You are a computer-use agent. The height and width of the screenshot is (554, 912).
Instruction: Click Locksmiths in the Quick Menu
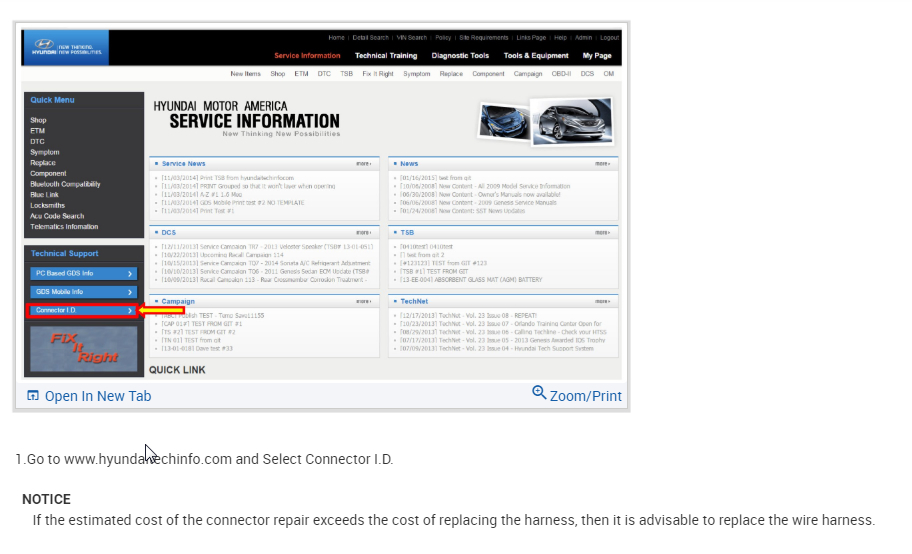(48, 205)
